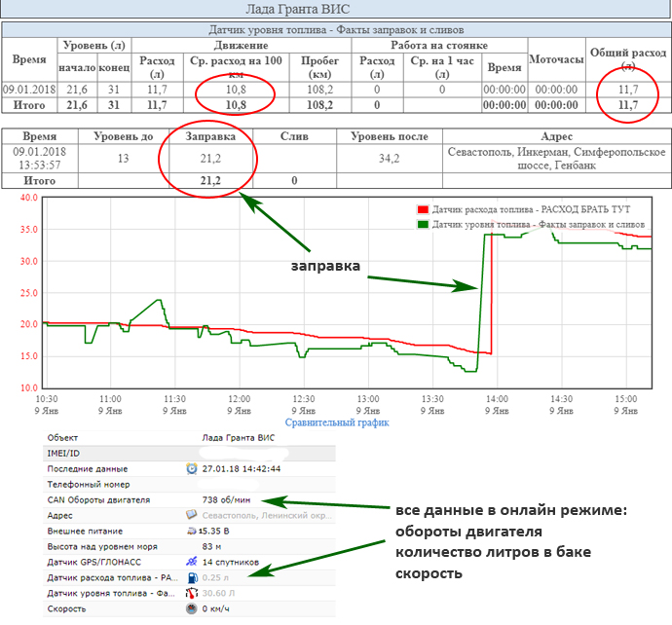Click the Слив column header
This screenshot has height=625, width=672.
(294, 137)
